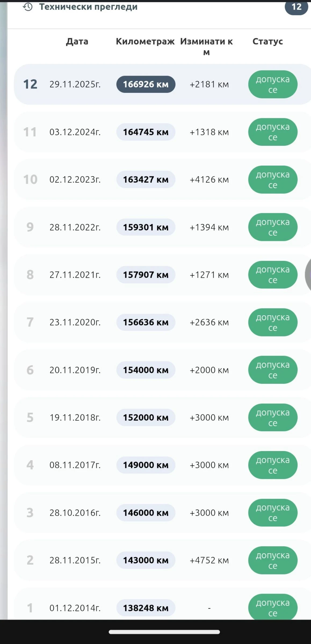The width and height of the screenshot is (311, 644).
Task: Click row number 2 dated 28.11.2015
Action: (30, 560)
